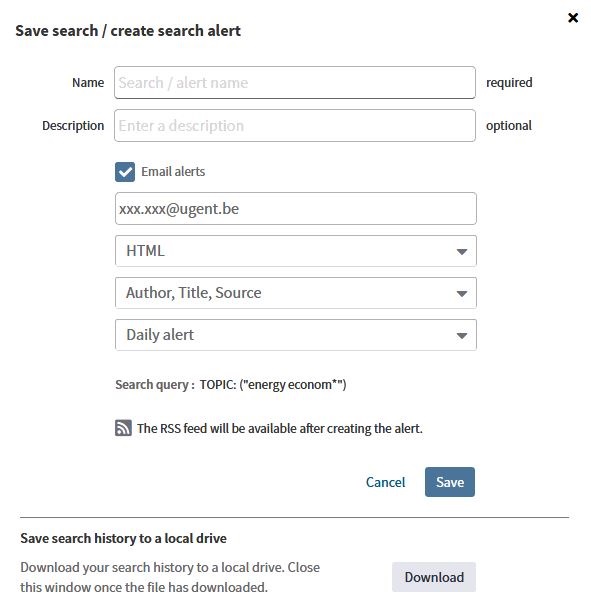Focus the Search / alert name field
591x616 pixels.
(295, 82)
